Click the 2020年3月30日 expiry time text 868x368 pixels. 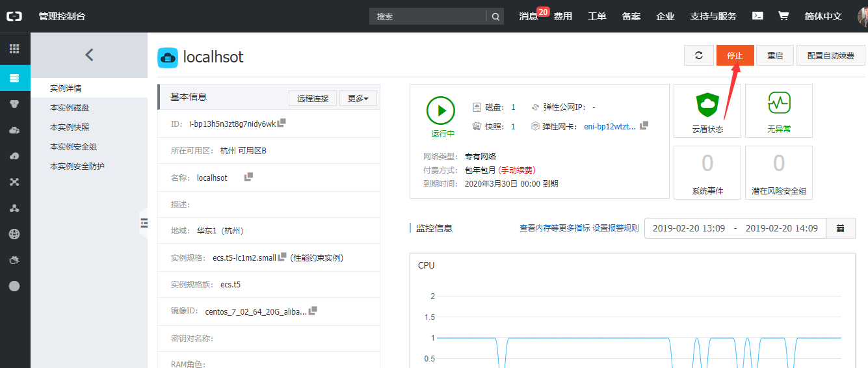point(511,184)
